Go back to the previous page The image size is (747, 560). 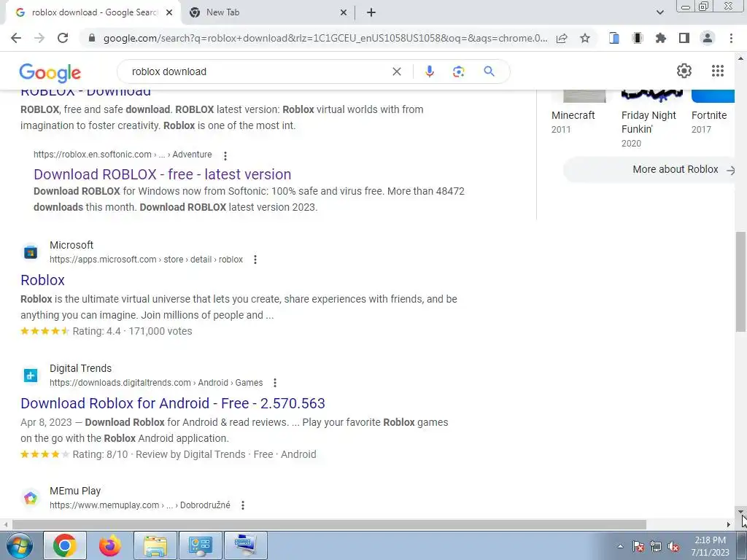coord(16,38)
